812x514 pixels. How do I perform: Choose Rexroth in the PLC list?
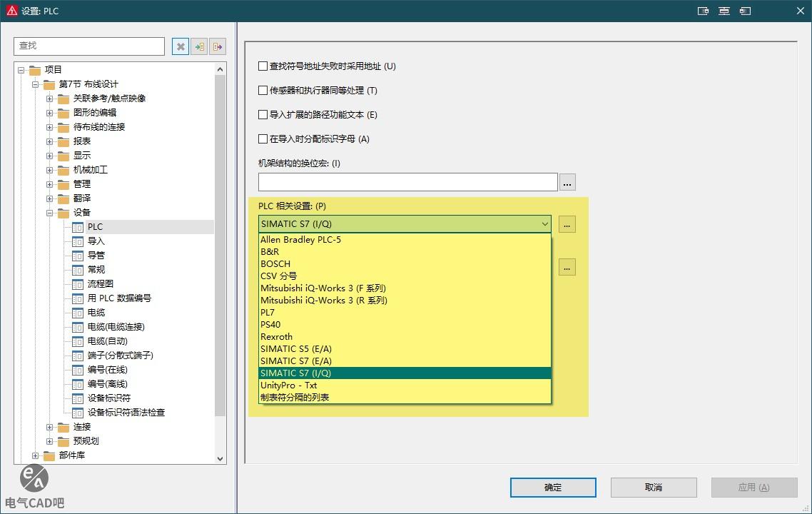tap(405, 337)
